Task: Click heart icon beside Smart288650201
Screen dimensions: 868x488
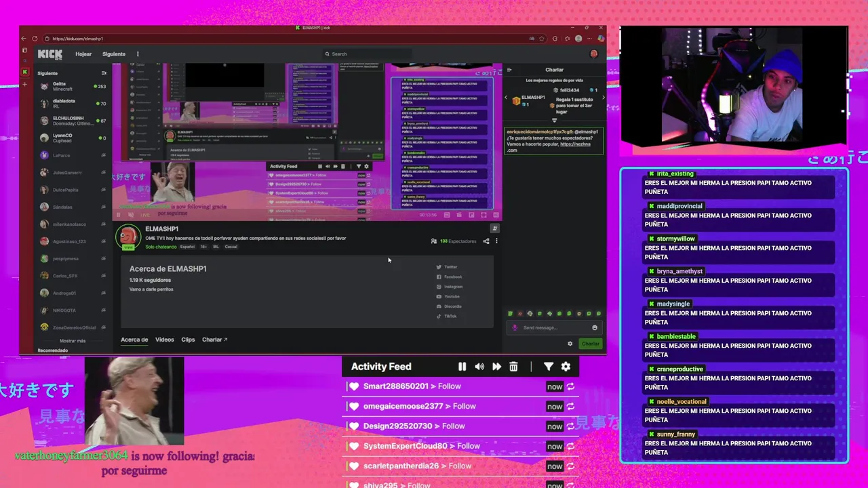Action: click(x=353, y=386)
